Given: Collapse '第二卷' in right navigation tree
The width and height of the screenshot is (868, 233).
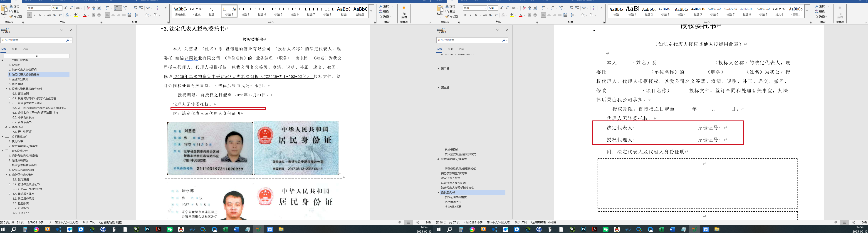Looking at the screenshot, I should coord(438,68).
